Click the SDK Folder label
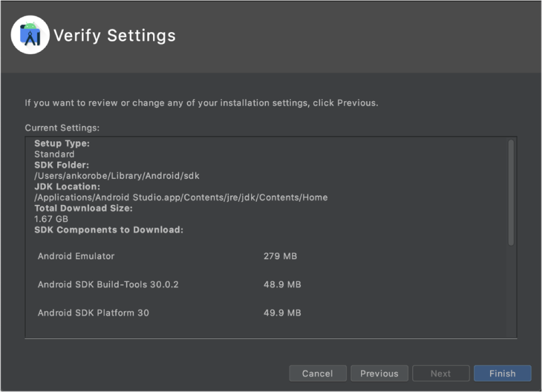The image size is (542, 392). click(x=61, y=165)
